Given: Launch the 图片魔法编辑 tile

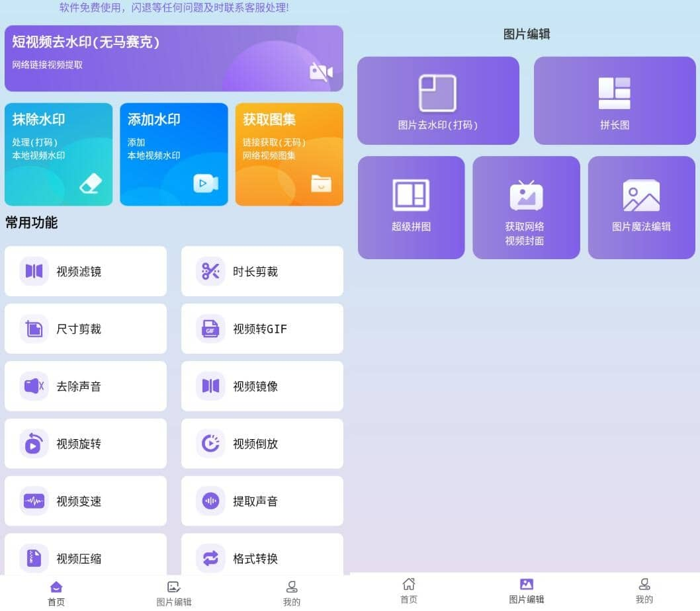Looking at the screenshot, I should tap(641, 207).
